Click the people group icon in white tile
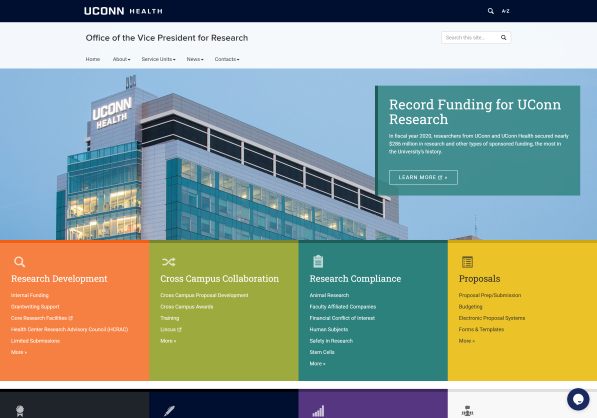Screen dimensions: 597x418 click(467, 411)
